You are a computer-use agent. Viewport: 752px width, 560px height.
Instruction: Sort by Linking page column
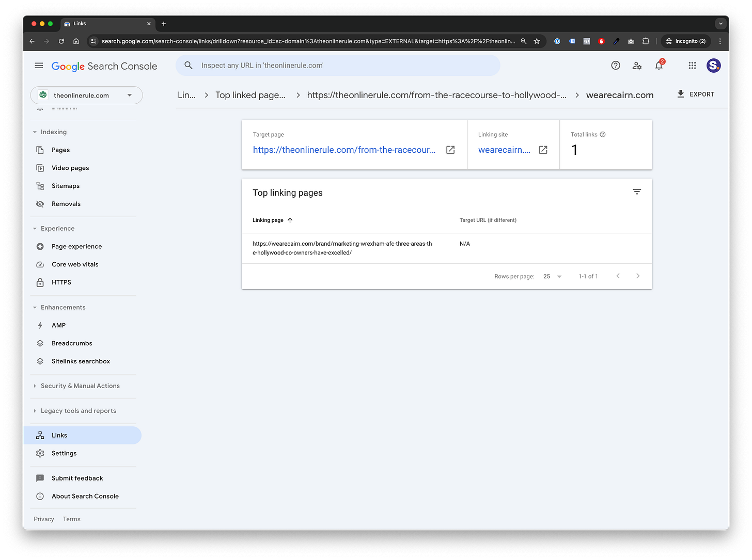(x=272, y=220)
